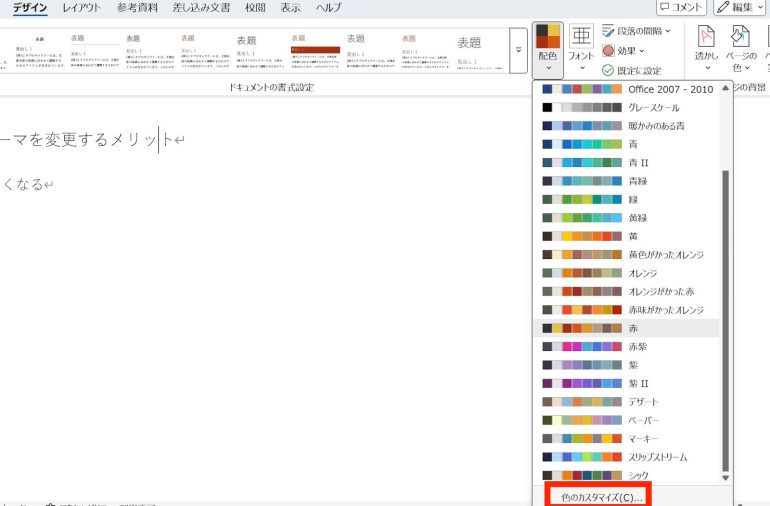Expand the document formatting style gallery
770x506 pixels.
(x=517, y=47)
